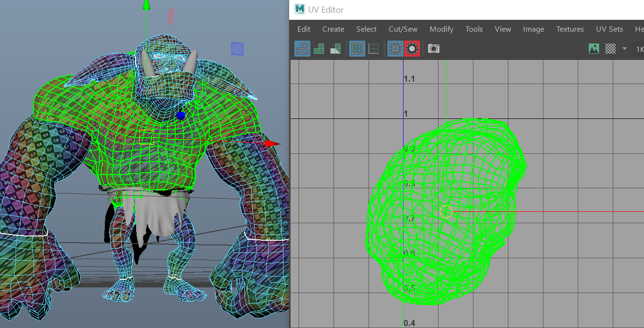This screenshot has width=644, height=328.
Task: Open the UV Sets menu
Action: point(609,29)
